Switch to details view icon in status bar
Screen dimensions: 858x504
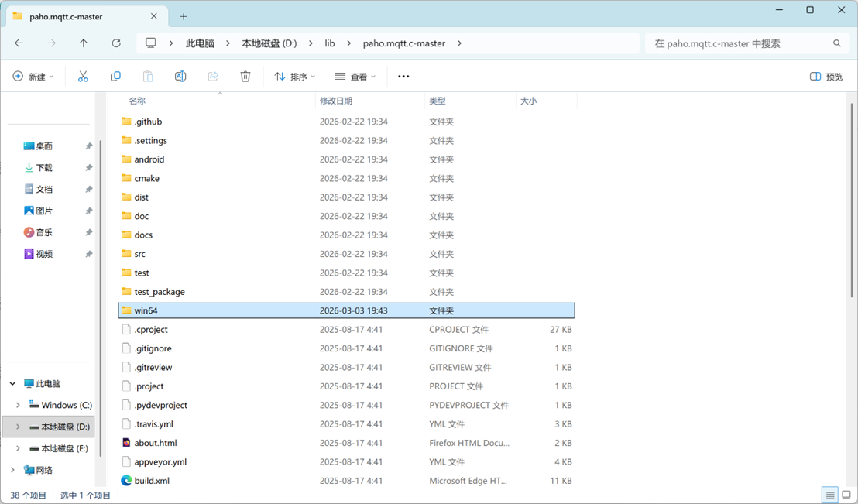[830, 495]
